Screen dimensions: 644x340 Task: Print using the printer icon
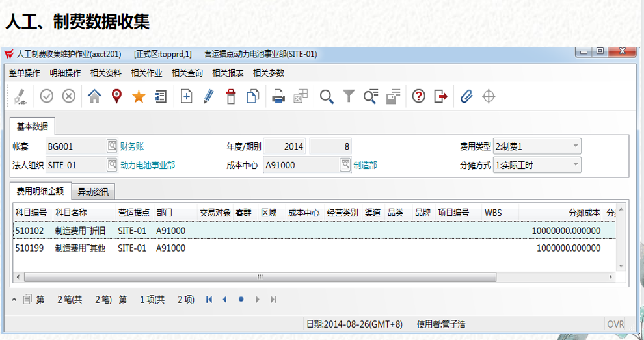278,96
